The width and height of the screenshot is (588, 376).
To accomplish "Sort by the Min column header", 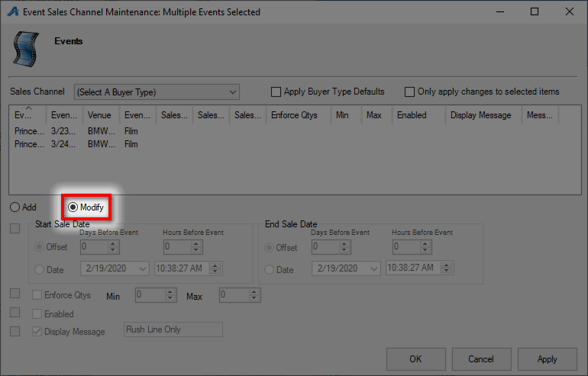I will coord(346,115).
